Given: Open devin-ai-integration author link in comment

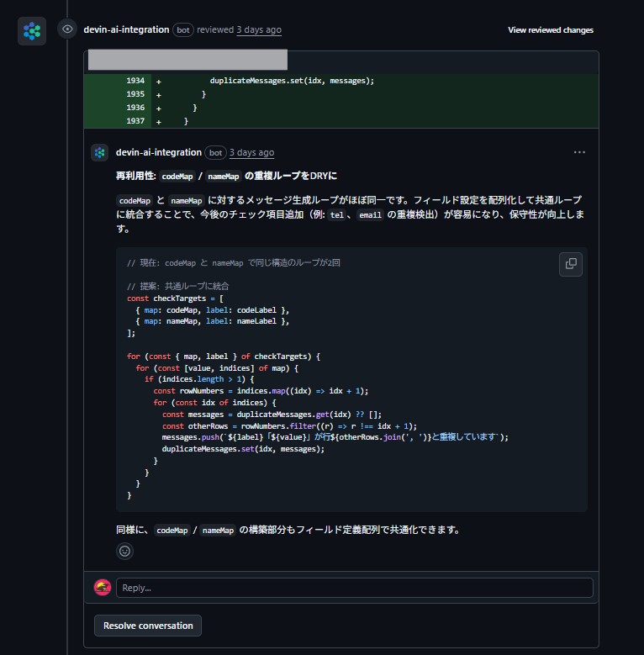Looking at the screenshot, I should [159, 152].
